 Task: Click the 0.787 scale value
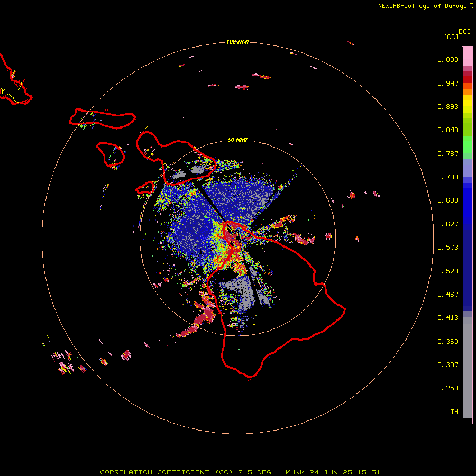point(448,153)
